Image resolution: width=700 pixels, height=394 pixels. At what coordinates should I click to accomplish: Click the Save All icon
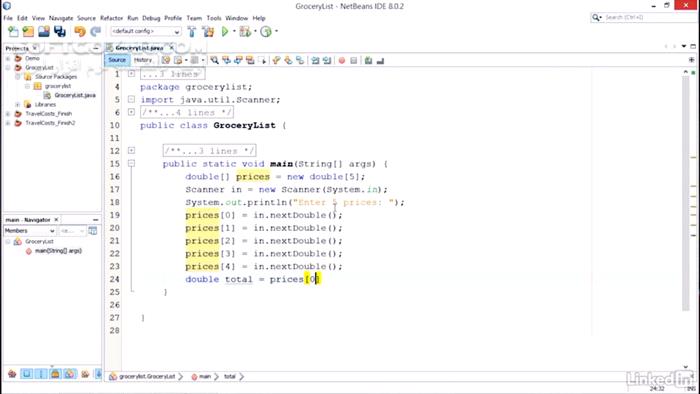pos(59,31)
